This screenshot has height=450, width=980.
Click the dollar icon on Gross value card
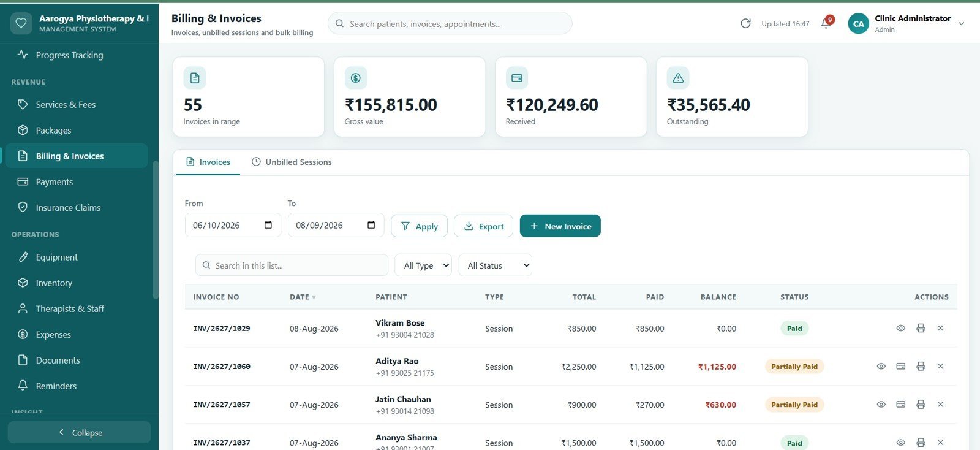(356, 78)
